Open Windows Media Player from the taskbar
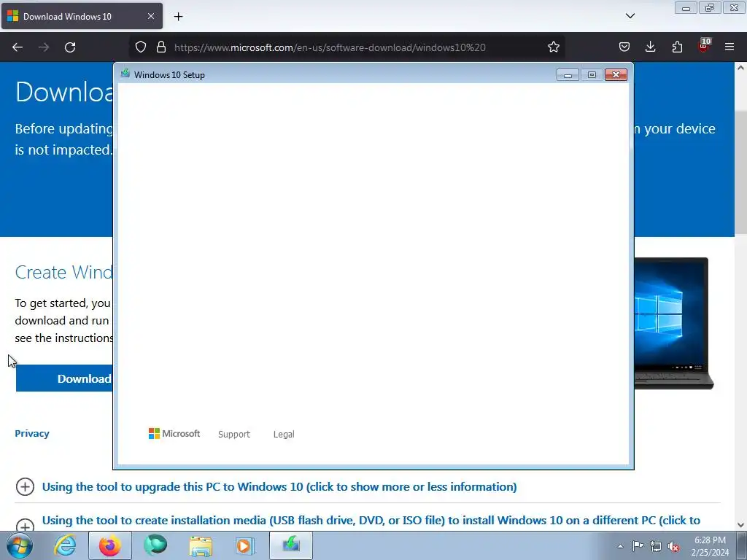Screen dimensions: 747x560 [x=245, y=545]
